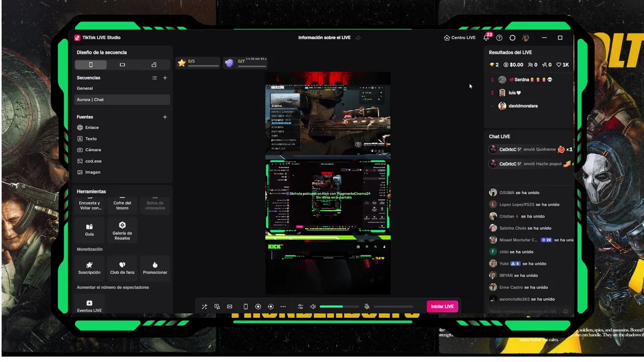
Task: Open Cofre del tesoro tool
Action: [122, 205]
